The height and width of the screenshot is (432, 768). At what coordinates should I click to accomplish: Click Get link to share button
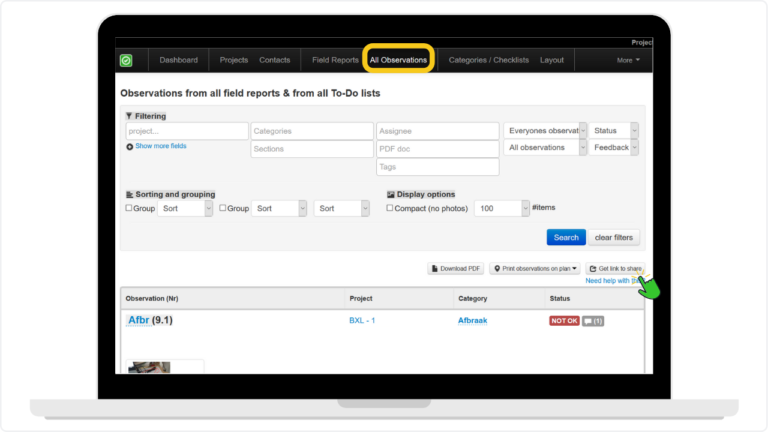[x=614, y=269]
